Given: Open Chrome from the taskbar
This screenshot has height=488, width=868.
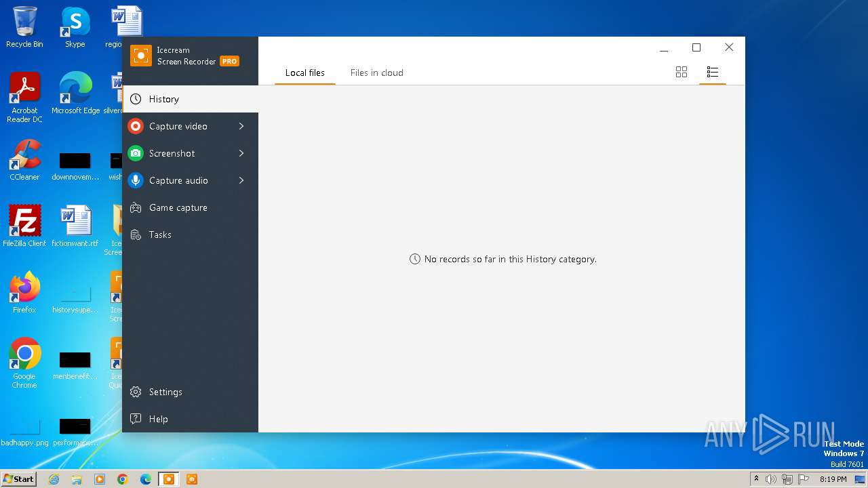Looking at the screenshot, I should [x=123, y=479].
